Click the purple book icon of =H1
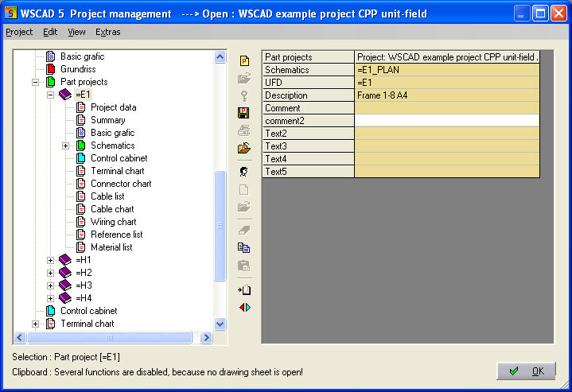Image resolution: width=572 pixels, height=392 pixels. [x=65, y=260]
